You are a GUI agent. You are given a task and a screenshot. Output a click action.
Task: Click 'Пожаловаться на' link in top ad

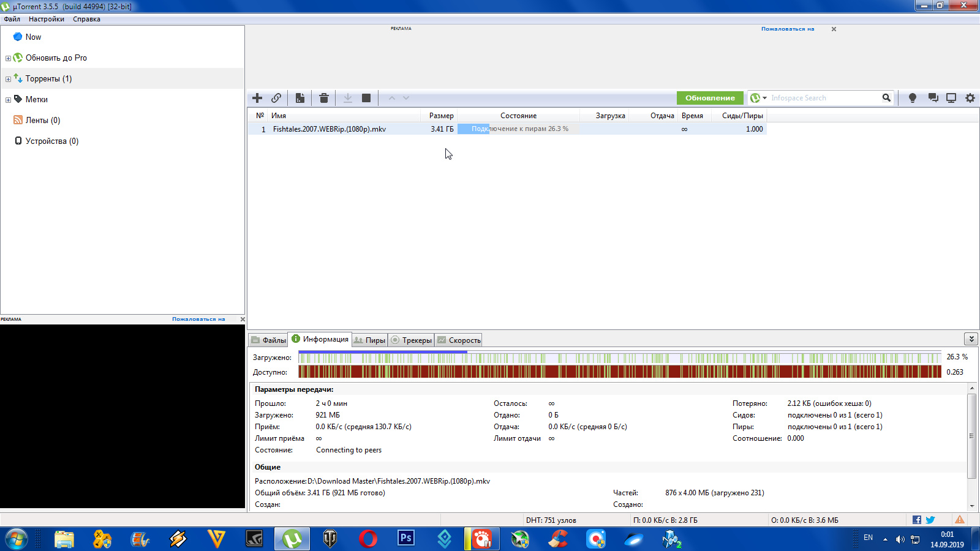[x=788, y=29]
